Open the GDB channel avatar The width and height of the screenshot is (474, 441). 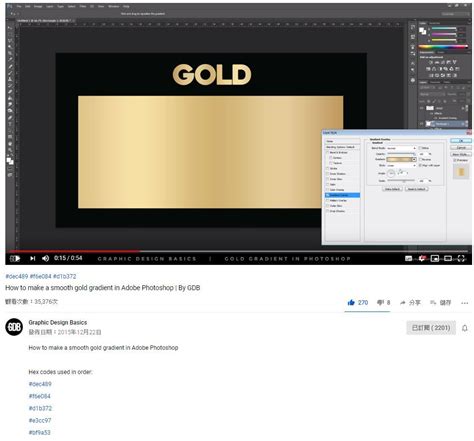point(14,327)
